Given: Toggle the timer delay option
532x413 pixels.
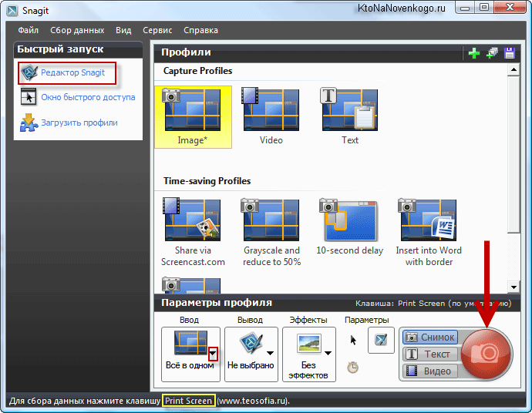Looking at the screenshot, I should (x=353, y=368).
